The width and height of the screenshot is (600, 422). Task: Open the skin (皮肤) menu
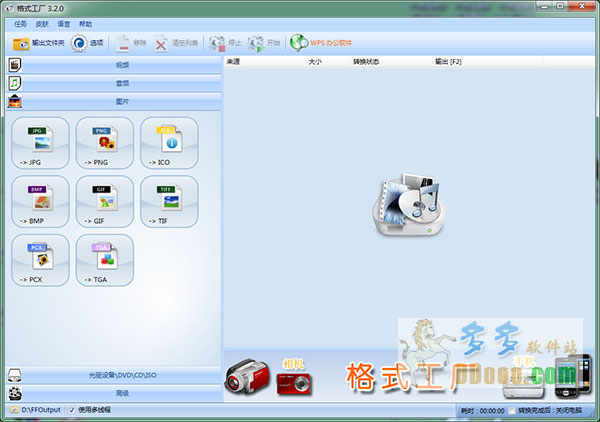coord(42,23)
